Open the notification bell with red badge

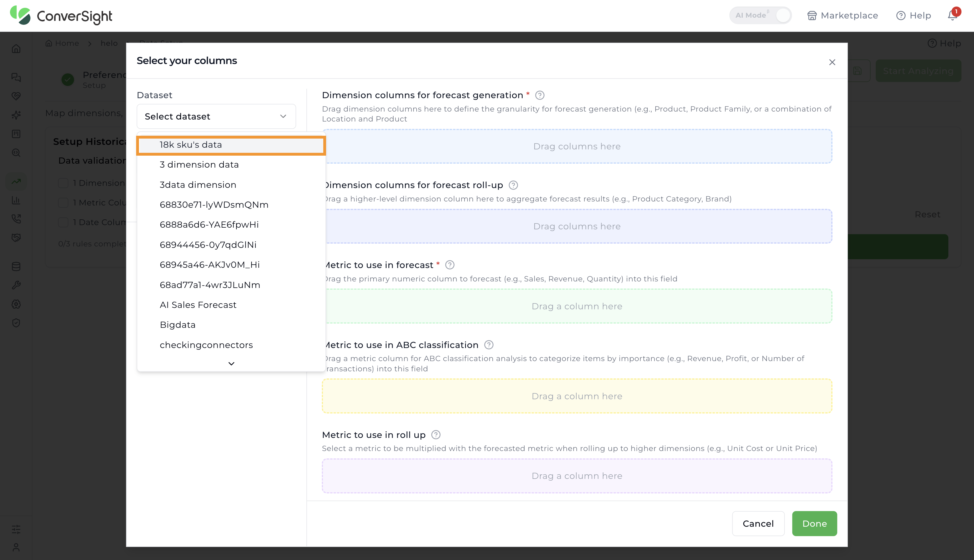953,15
